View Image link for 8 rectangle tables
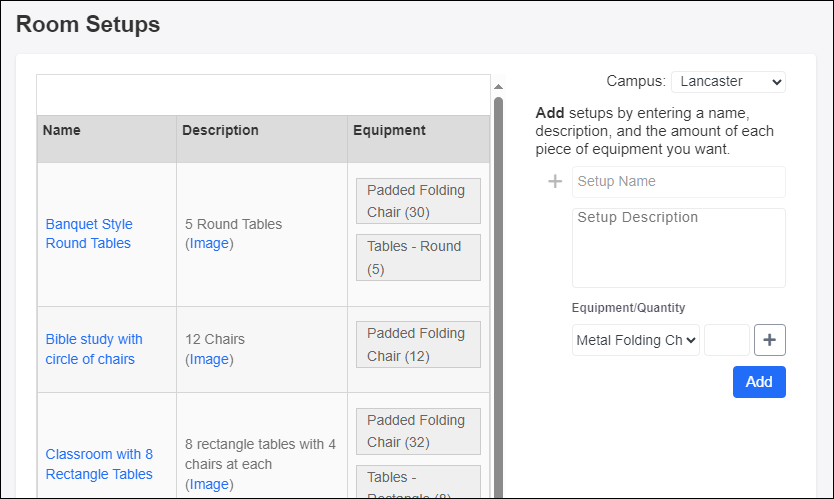834x499 pixels. click(x=210, y=484)
